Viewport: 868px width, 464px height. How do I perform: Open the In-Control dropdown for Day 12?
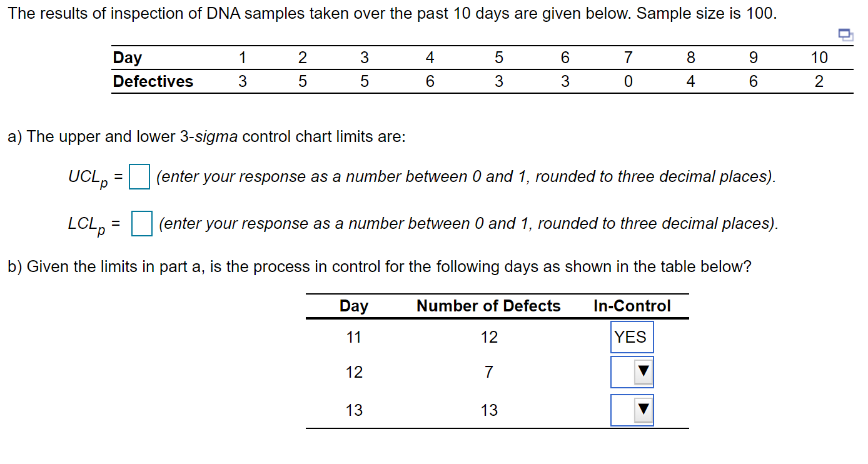632,371
